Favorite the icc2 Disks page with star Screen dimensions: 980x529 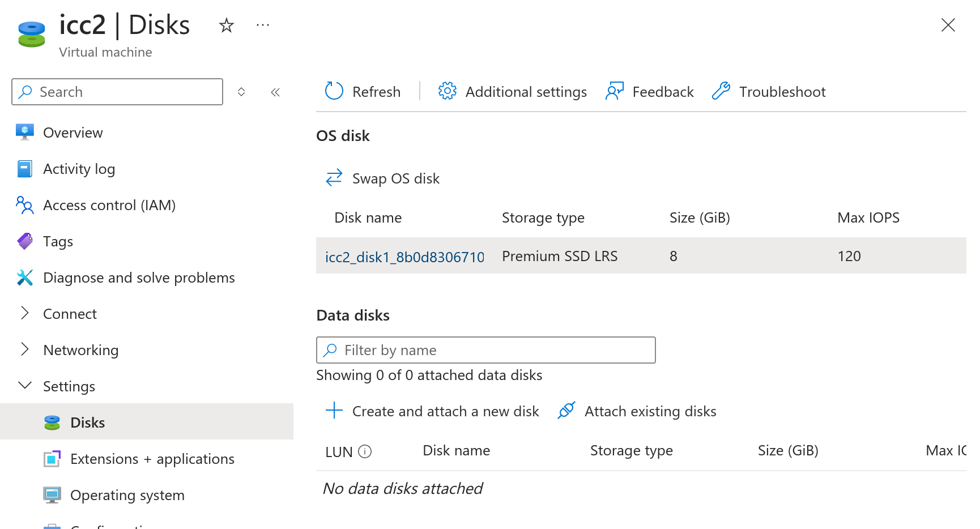(227, 25)
